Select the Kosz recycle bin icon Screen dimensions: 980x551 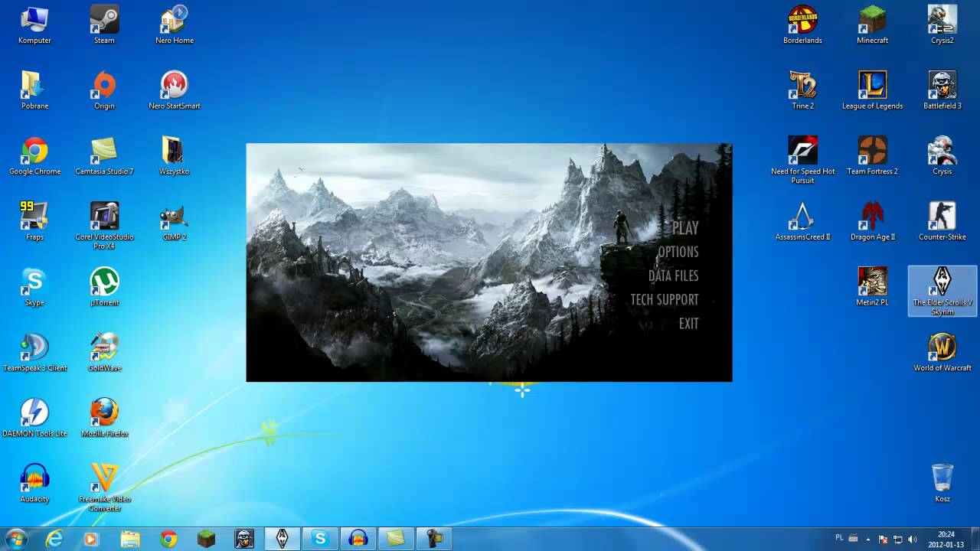coord(942,484)
